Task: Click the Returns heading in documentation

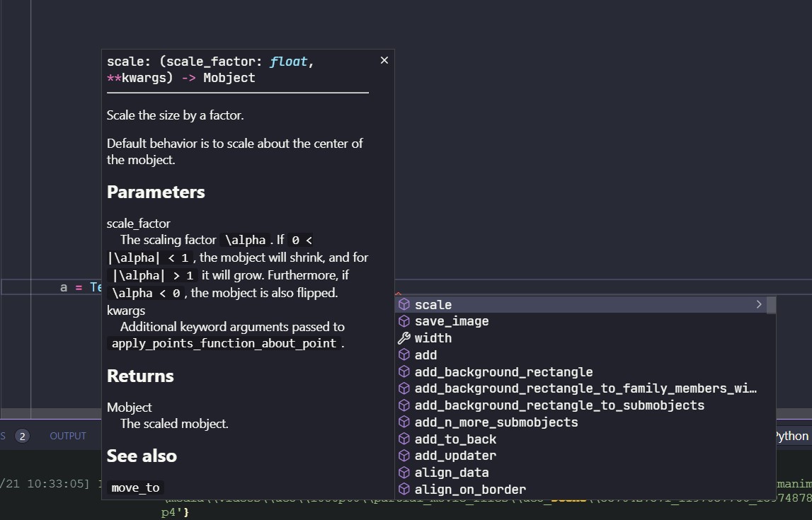Action: tap(140, 376)
